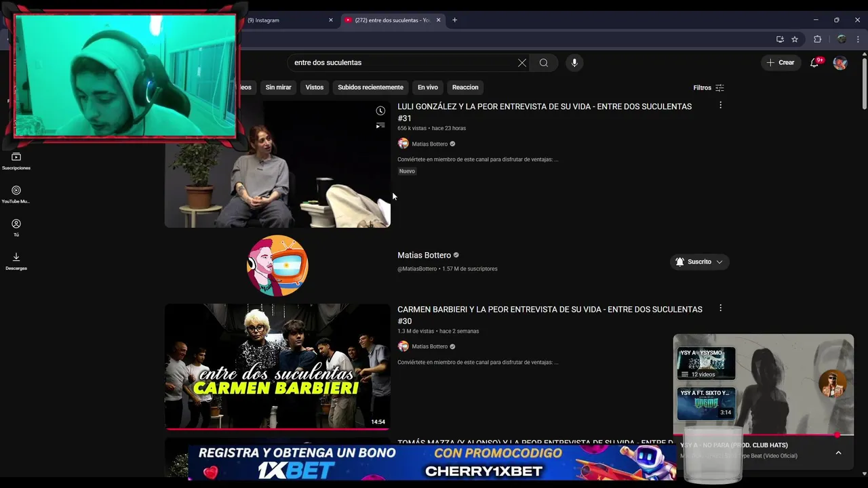Image resolution: width=868 pixels, height=488 pixels.
Task: Close the entre dos suculentas YouTube tab
Action: pos(438,20)
